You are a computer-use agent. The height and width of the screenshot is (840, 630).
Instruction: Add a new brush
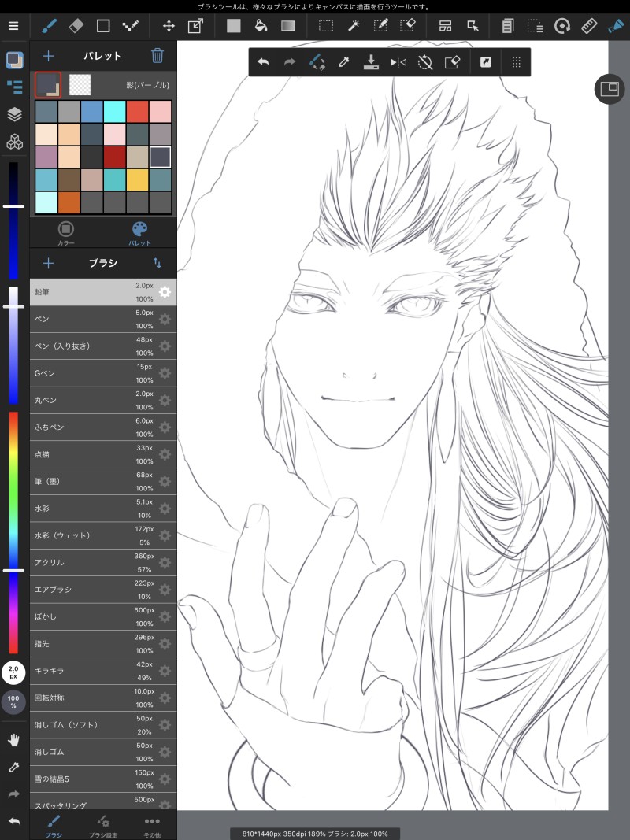pyautogui.click(x=48, y=263)
